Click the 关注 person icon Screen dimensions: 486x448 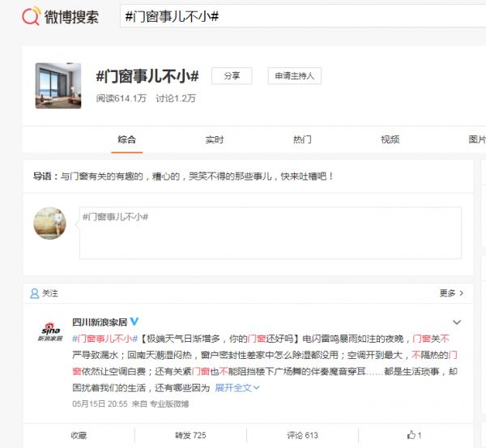coord(35,293)
